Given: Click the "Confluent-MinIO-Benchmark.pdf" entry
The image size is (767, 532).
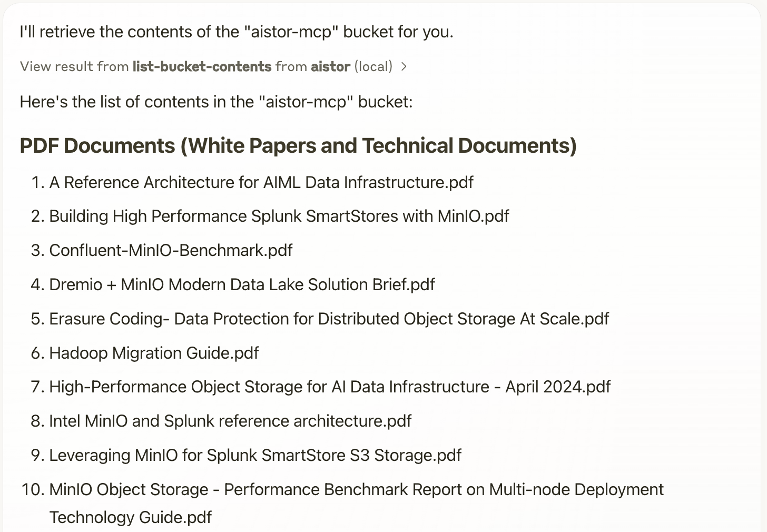Looking at the screenshot, I should point(171,250).
